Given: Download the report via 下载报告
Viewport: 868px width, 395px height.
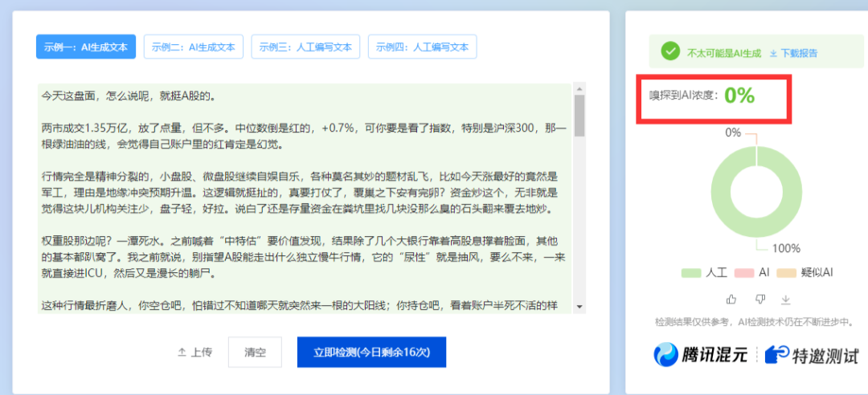Looking at the screenshot, I should [794, 53].
